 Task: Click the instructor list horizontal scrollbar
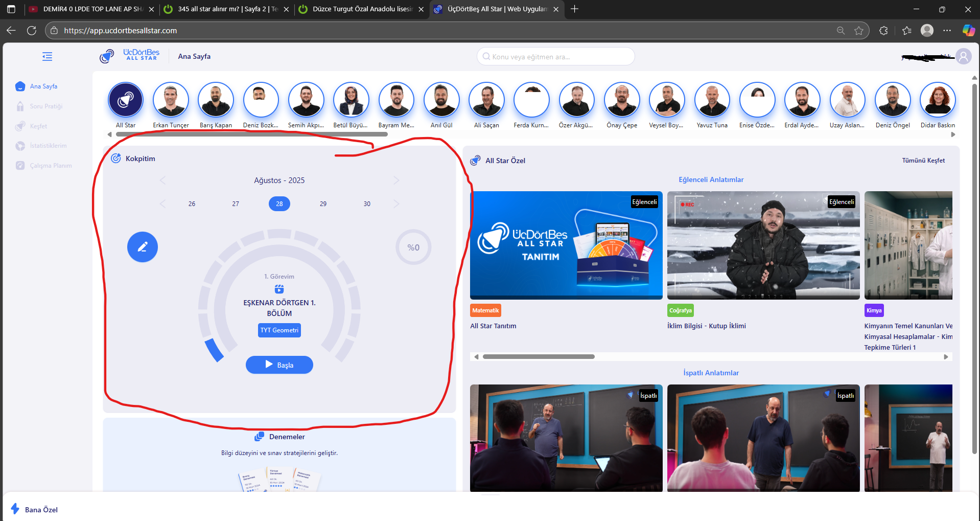(x=252, y=134)
